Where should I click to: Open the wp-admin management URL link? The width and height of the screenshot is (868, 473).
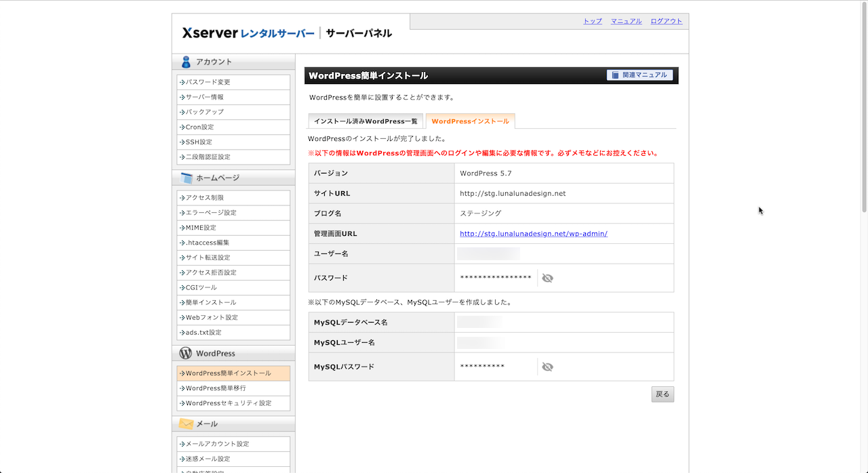coord(533,234)
